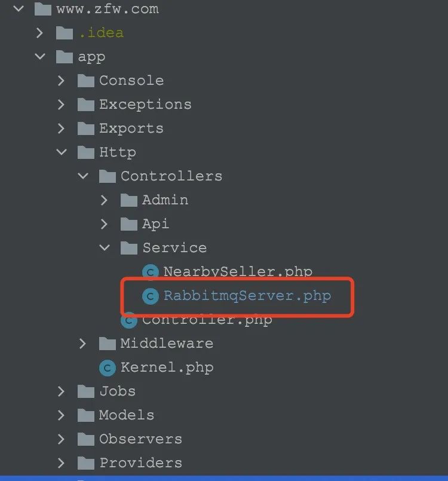The width and height of the screenshot is (448, 481).
Task: Click the PHP class icon beside Kernel.php
Action: pyautogui.click(x=107, y=367)
